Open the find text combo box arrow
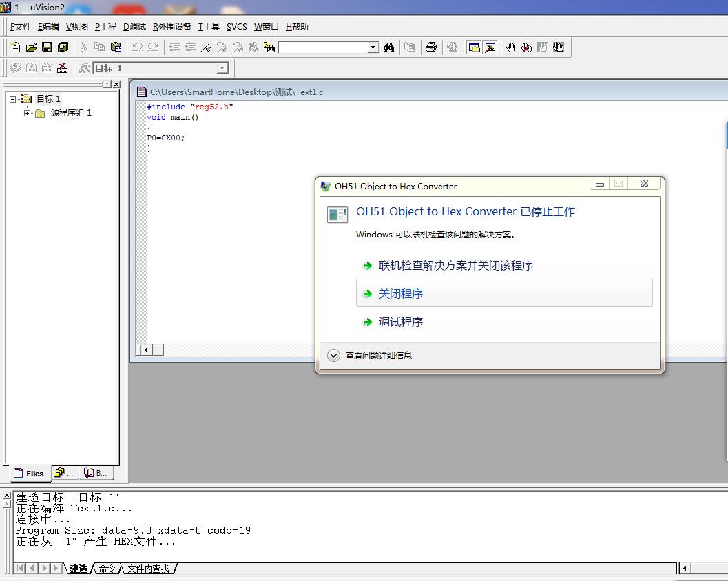This screenshot has width=728, height=581. click(373, 47)
